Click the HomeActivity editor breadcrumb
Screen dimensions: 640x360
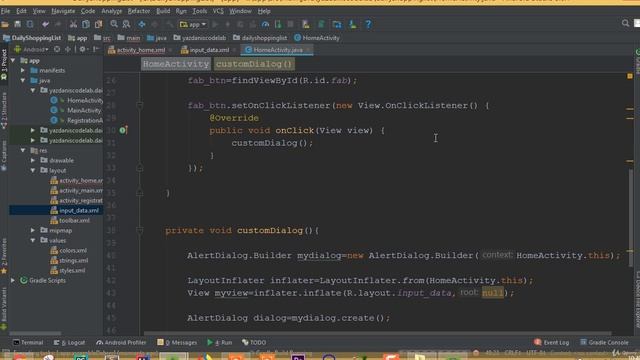click(x=176, y=64)
